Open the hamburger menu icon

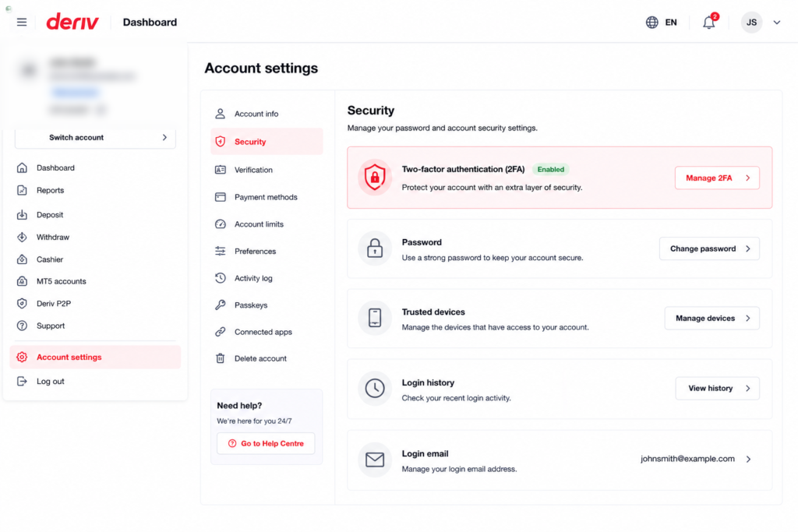(x=21, y=22)
